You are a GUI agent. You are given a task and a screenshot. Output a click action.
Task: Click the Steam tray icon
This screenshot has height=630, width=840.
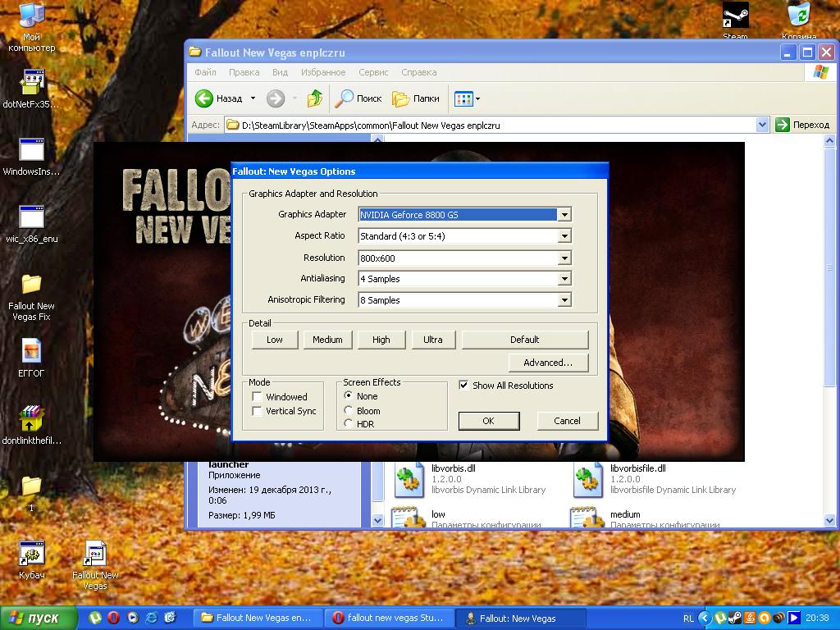point(734,619)
